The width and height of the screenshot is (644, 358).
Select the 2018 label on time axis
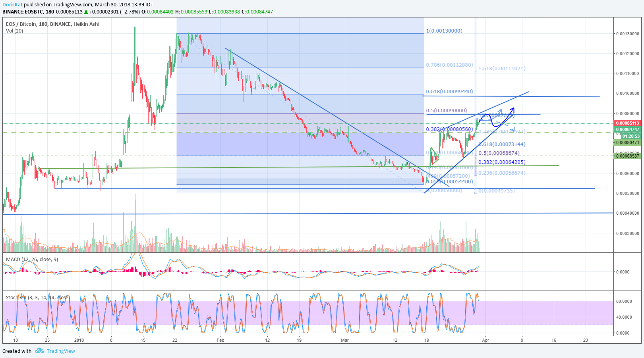(x=79, y=340)
